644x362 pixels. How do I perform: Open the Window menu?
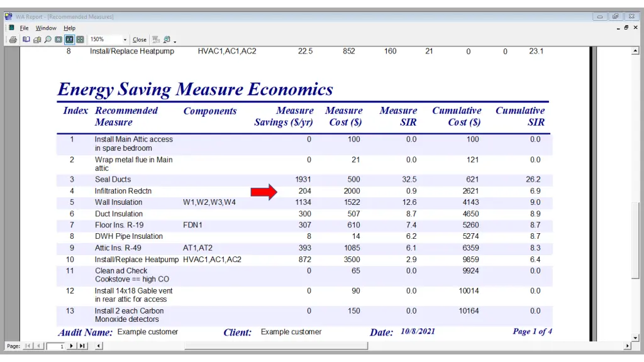click(x=46, y=28)
